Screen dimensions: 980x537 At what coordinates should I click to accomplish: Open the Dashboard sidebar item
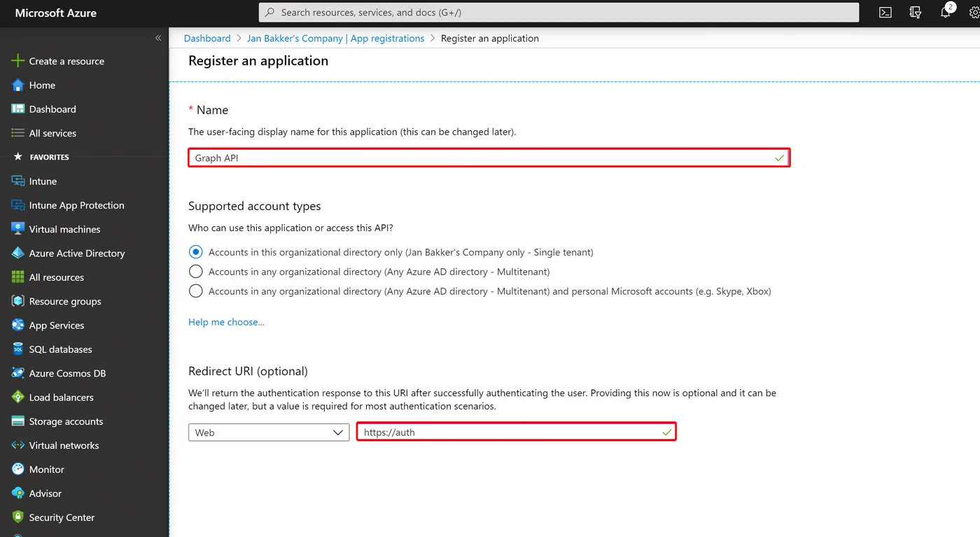click(52, 109)
